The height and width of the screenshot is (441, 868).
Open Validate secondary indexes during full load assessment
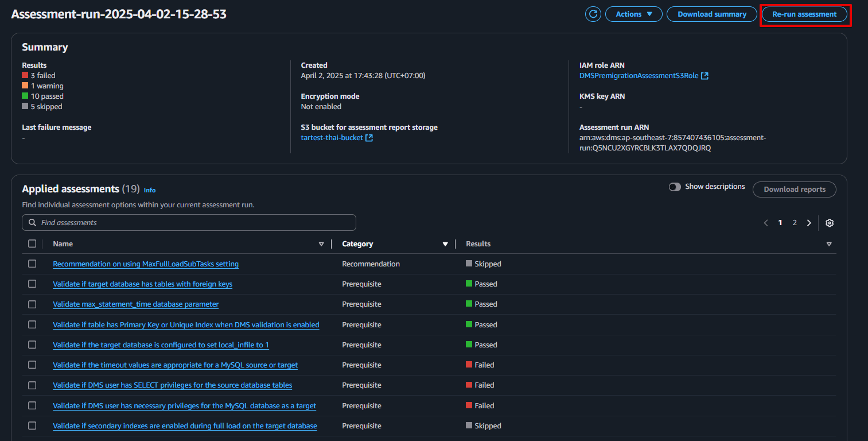(x=185, y=426)
